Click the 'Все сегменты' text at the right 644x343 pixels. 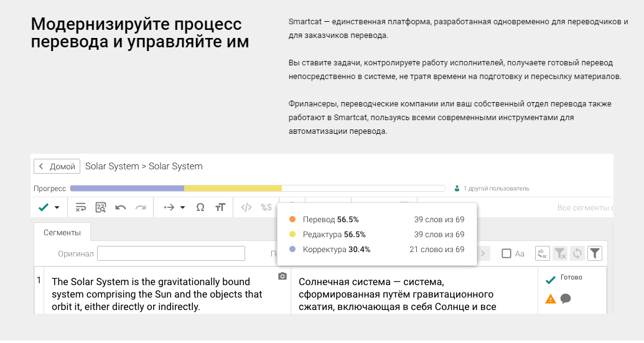pos(586,208)
